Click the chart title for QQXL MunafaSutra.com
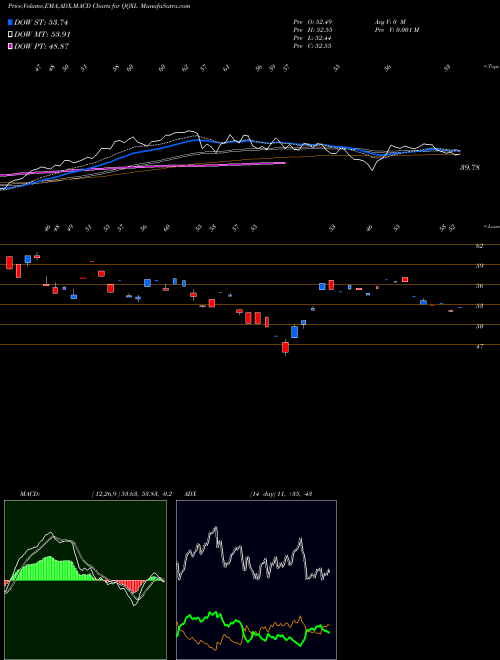 (x=96, y=6)
